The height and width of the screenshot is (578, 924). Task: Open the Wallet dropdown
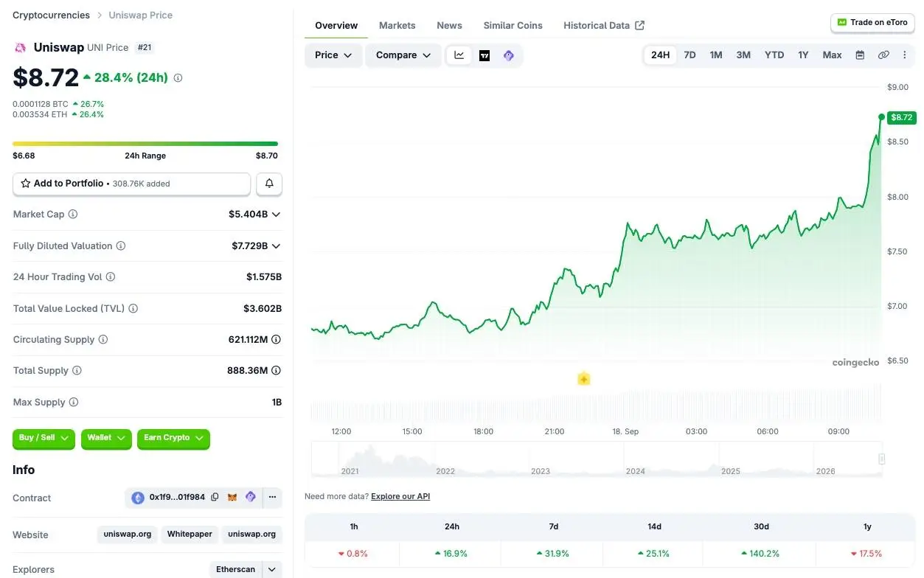(x=106, y=438)
